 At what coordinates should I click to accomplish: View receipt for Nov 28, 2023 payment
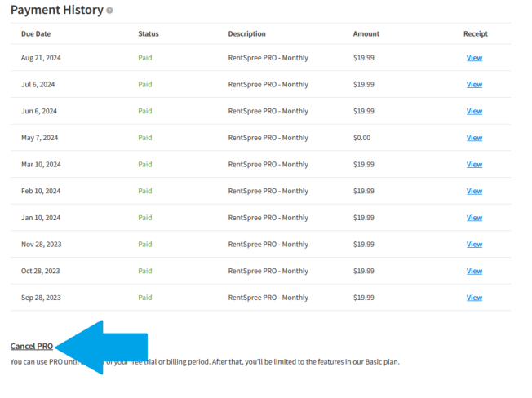pyautogui.click(x=474, y=245)
